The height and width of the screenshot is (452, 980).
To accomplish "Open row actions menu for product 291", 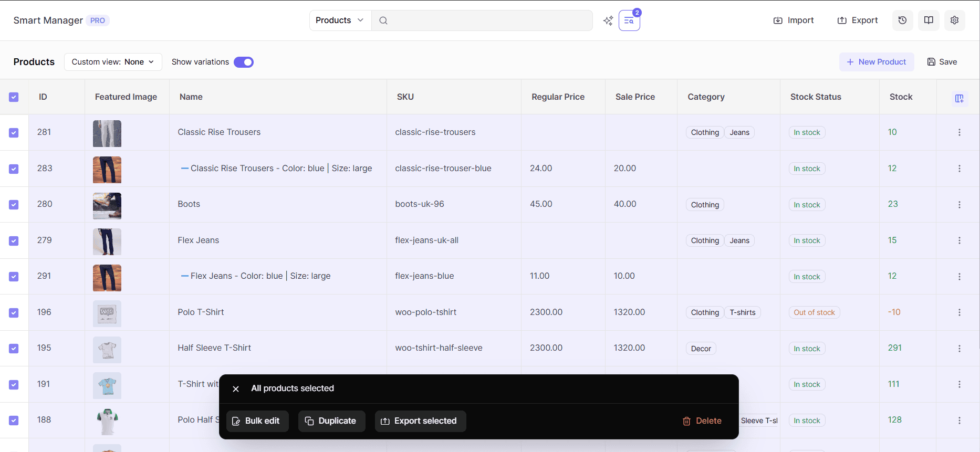I will click(959, 277).
